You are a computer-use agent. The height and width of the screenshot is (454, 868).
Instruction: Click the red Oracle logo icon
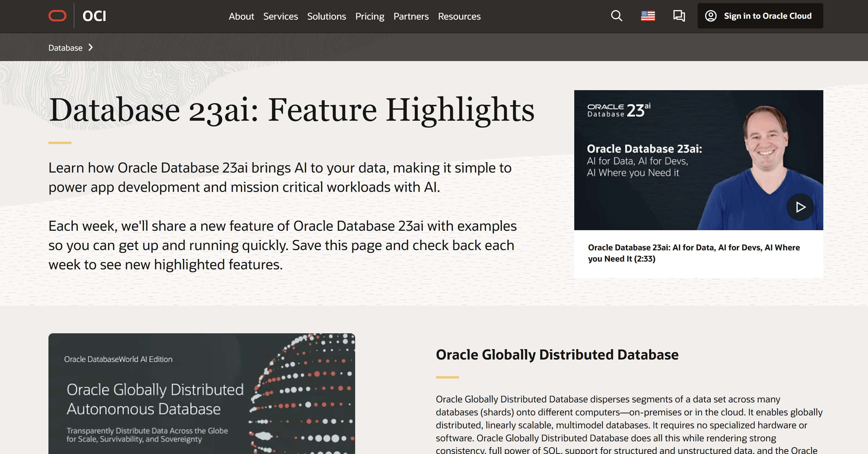57,16
